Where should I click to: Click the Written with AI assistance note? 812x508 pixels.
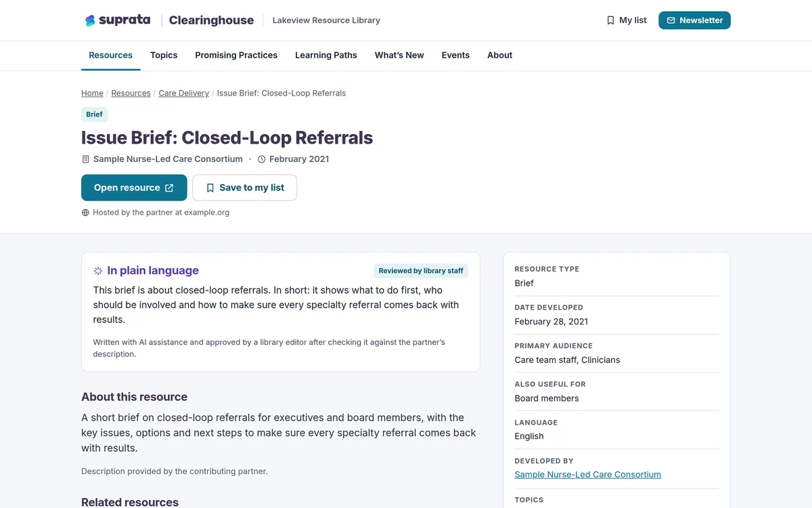pos(269,348)
